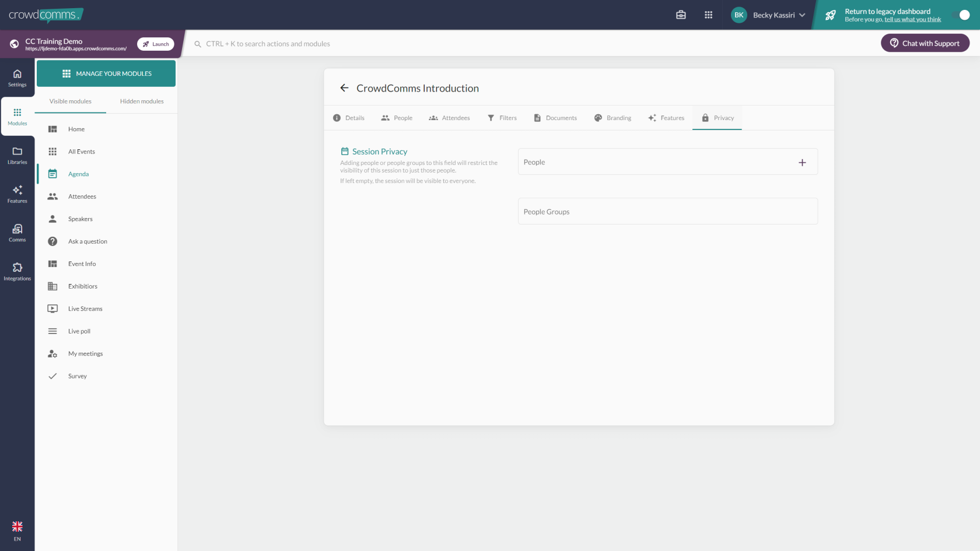Click the Survey checkmark icon
The image size is (980, 551).
coord(52,376)
